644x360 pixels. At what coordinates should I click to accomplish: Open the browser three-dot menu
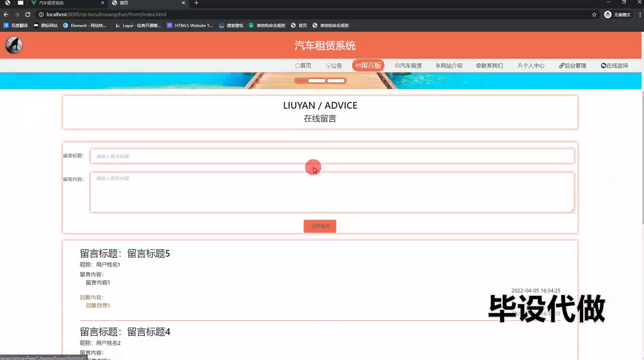[x=640, y=14]
